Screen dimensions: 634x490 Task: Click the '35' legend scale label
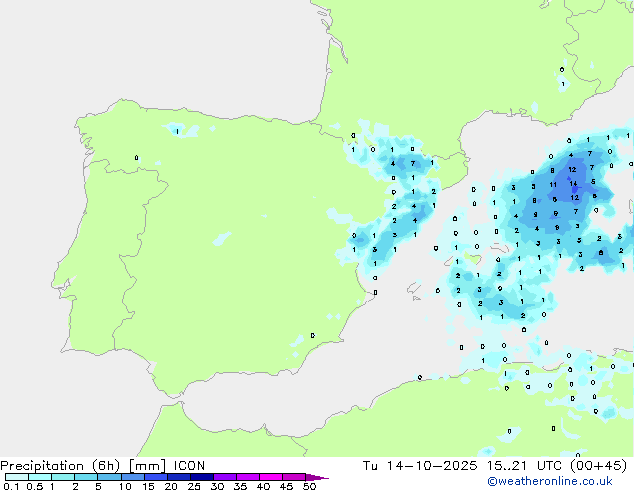coord(240,486)
